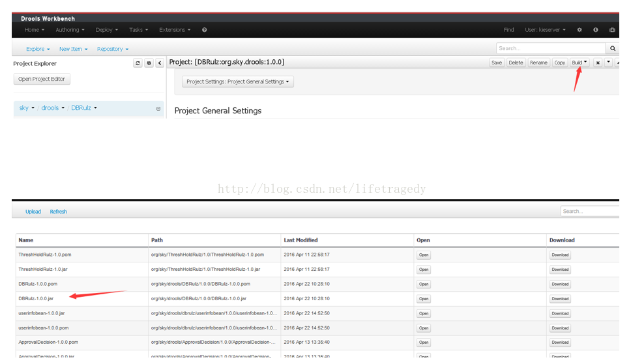The height and width of the screenshot is (364, 631).
Task: Open the small arrow dropdown next to the X button
Action: pos(608,63)
